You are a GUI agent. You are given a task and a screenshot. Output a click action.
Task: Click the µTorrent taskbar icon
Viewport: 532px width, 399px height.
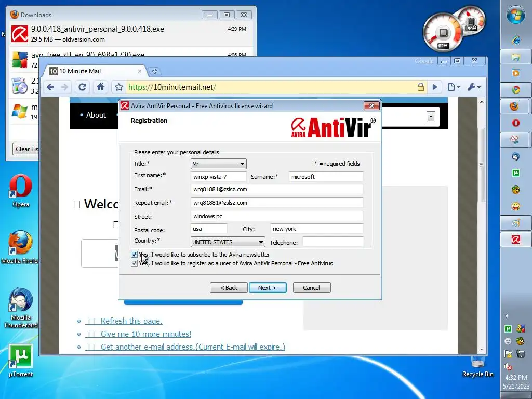tap(516, 173)
